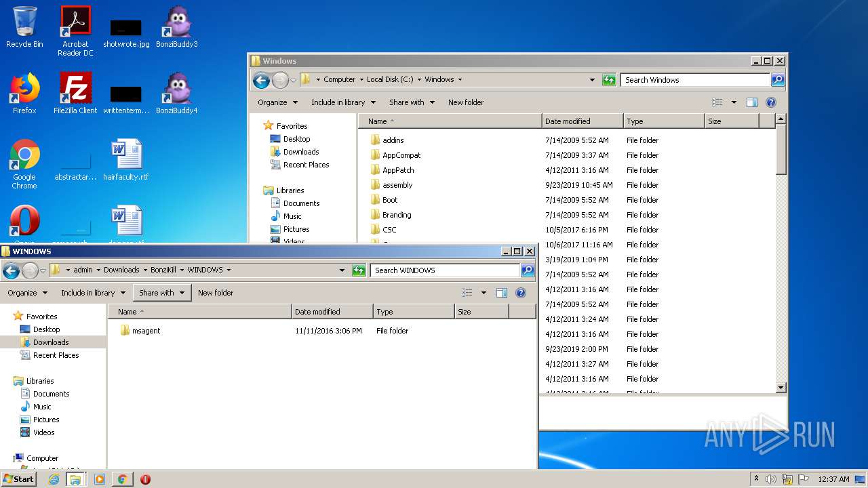Go back in the C:\Windows Explorer window
The height and width of the screenshot is (488, 868).
(x=261, y=80)
